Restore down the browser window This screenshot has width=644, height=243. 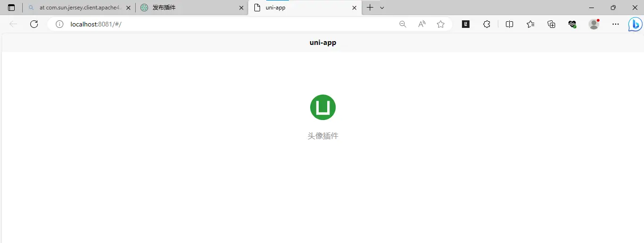click(x=613, y=8)
